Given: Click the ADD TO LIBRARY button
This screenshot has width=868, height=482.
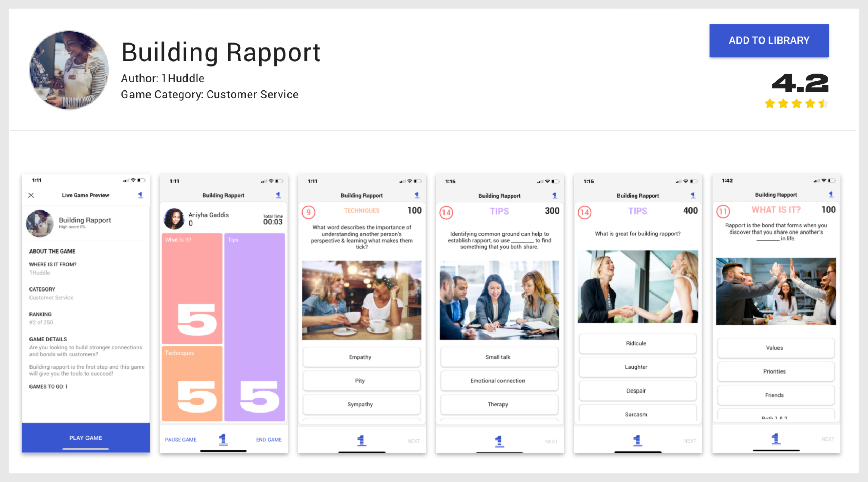Looking at the screenshot, I should click(769, 40).
